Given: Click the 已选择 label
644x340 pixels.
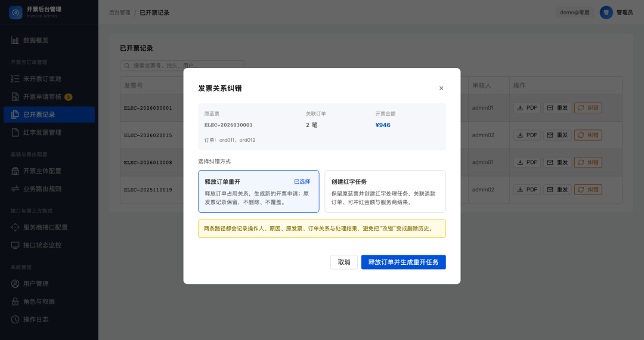Looking at the screenshot, I should tap(302, 181).
